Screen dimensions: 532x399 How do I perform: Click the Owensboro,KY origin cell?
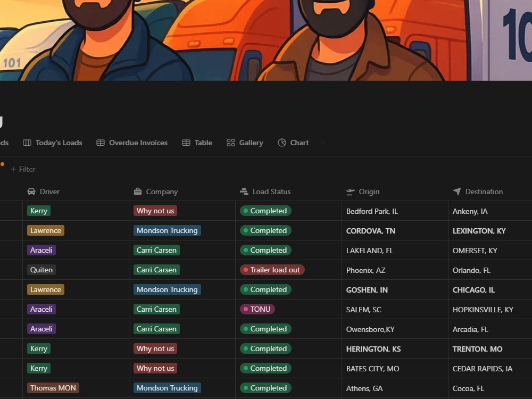395,329
